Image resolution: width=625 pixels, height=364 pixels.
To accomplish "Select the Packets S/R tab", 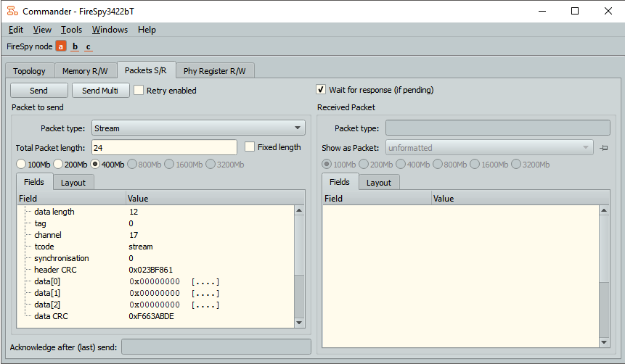I will coord(145,70).
